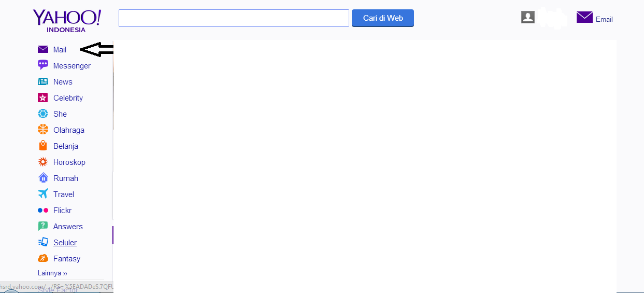
Task: Open the Answers link
Action: point(68,227)
